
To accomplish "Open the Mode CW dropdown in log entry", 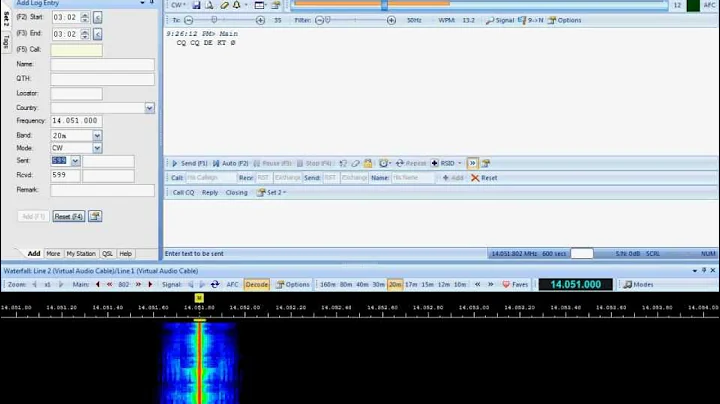I will (x=97, y=148).
